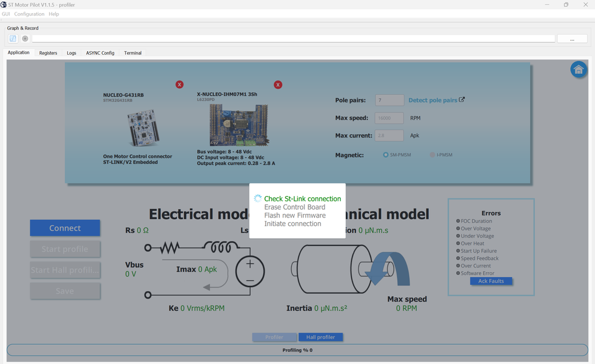Click the Over Current error indicator
Viewport: 595px width, 364px height.
[x=458, y=266]
